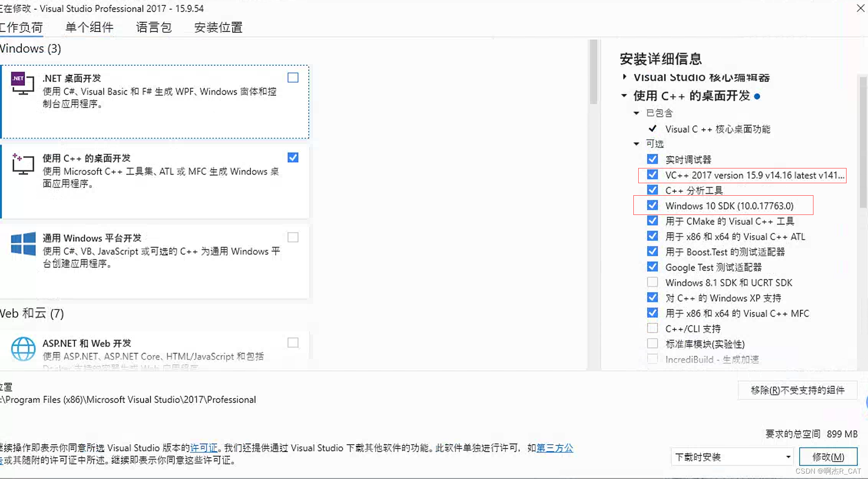This screenshot has height=479, width=868.
Task: Collapse the 使用 C++ 的桌面开发 details node
Action: point(624,95)
